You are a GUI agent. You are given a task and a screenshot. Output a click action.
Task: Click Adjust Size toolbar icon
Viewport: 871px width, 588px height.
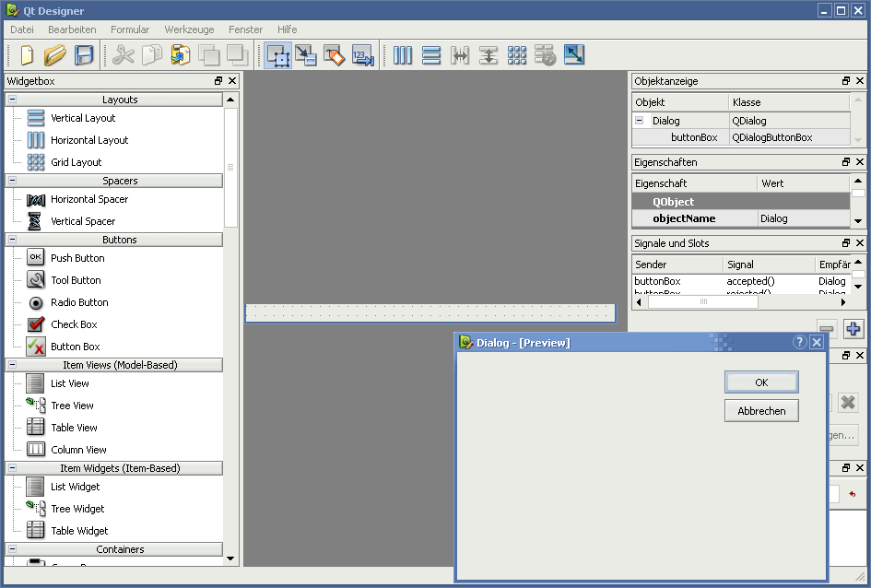point(574,55)
